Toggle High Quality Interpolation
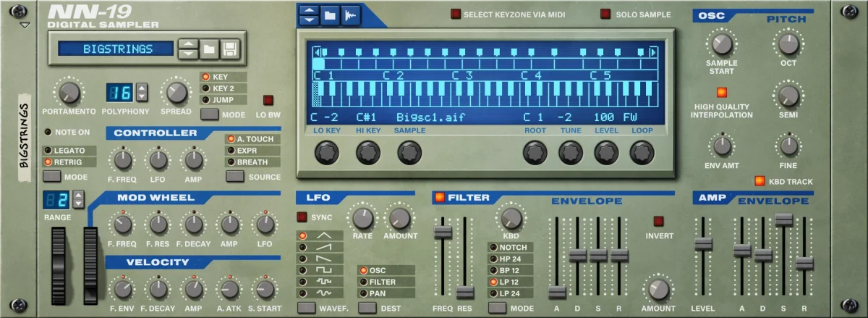Image resolution: width=868 pixels, height=318 pixels. (x=721, y=93)
